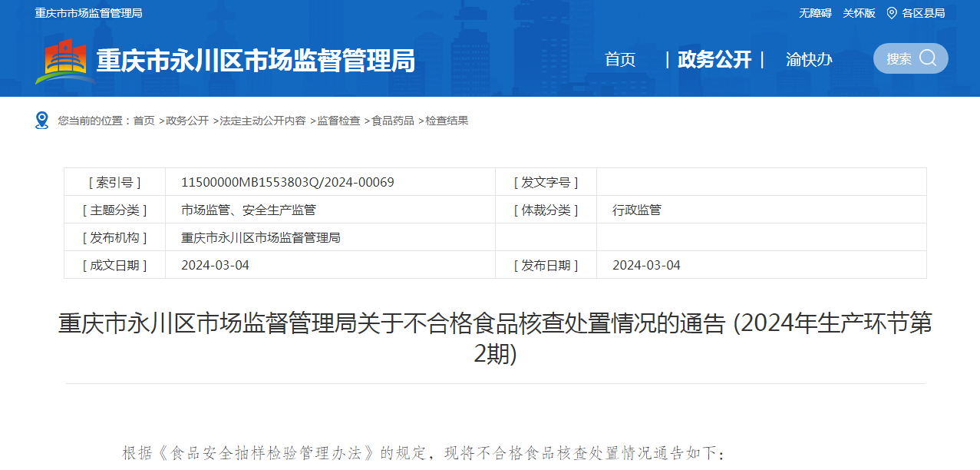Click the index number 11500000MB1553803Q/2024-00069
The height and width of the screenshot is (470, 980).
click(x=287, y=182)
